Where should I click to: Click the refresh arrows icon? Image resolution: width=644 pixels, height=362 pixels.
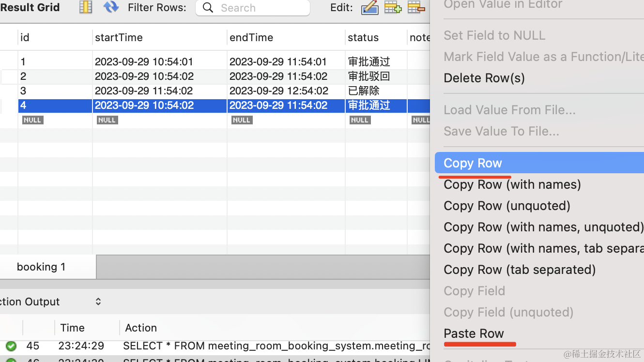pos(111,7)
